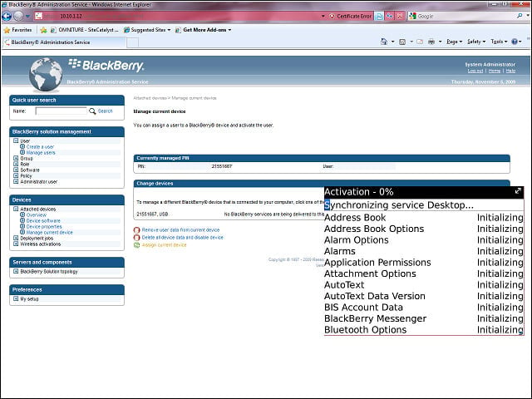This screenshot has height=399, width=532.
Task: Click the Refresh page icon
Action: [x=390, y=16]
